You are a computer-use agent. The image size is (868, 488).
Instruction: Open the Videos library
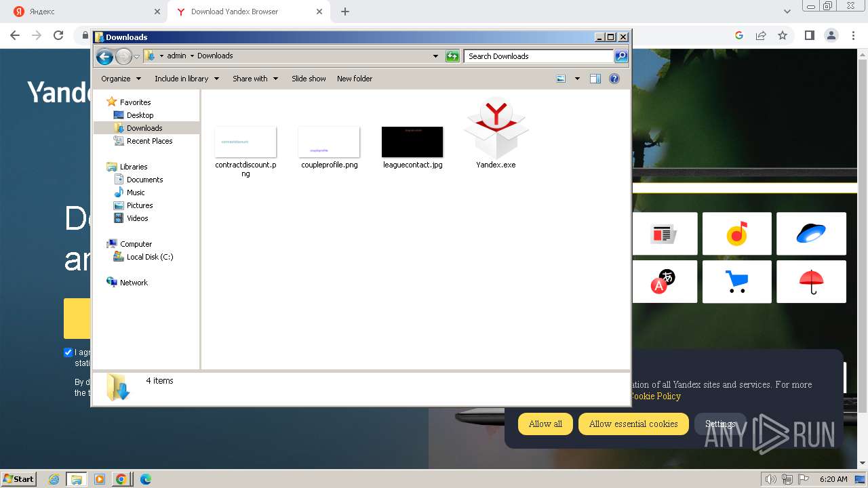pyautogui.click(x=137, y=218)
